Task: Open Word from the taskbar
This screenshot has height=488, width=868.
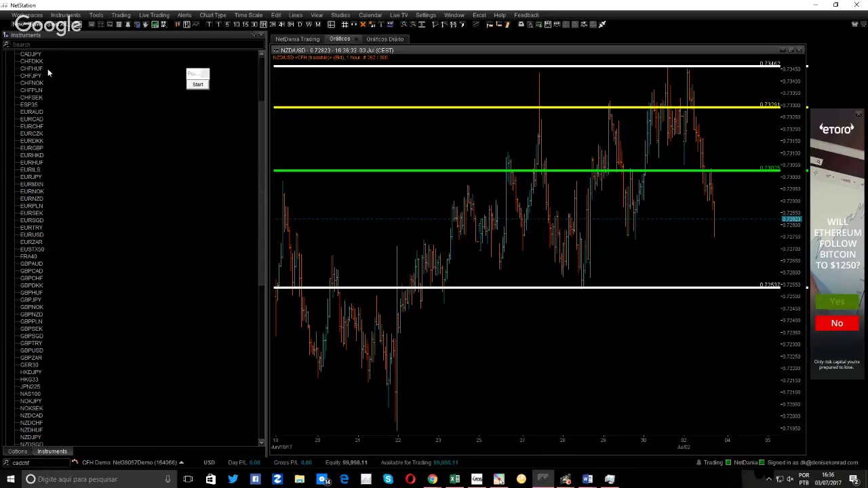Action: coord(587,479)
